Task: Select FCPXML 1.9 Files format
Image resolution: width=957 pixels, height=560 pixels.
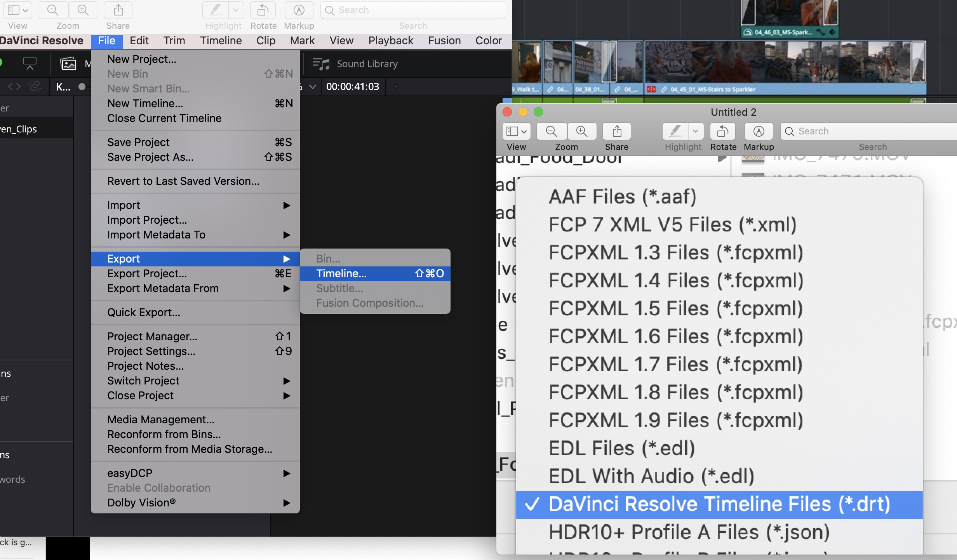Action: click(719, 420)
